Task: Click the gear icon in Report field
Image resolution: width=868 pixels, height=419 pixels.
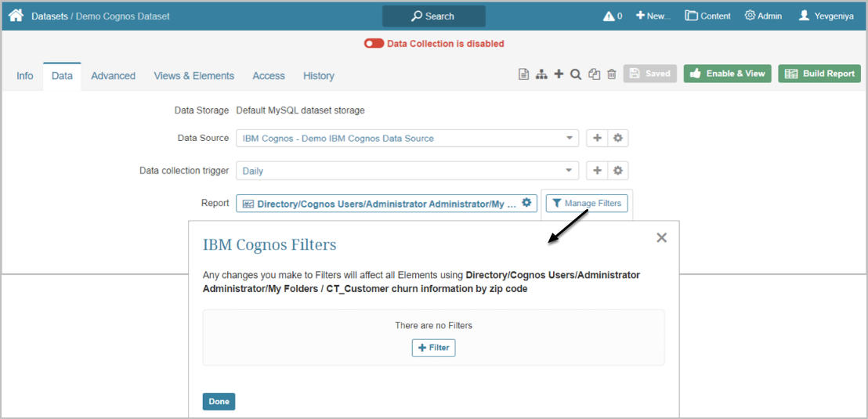Action: point(526,203)
